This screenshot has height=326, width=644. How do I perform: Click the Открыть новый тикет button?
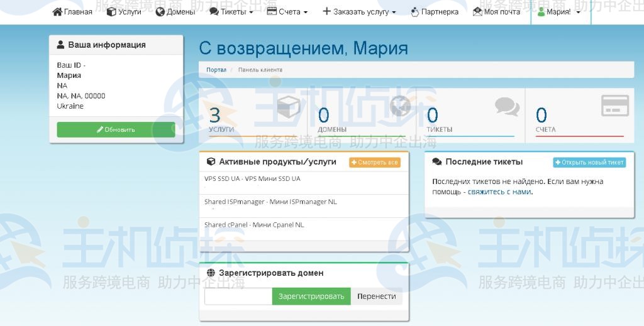pyautogui.click(x=589, y=163)
